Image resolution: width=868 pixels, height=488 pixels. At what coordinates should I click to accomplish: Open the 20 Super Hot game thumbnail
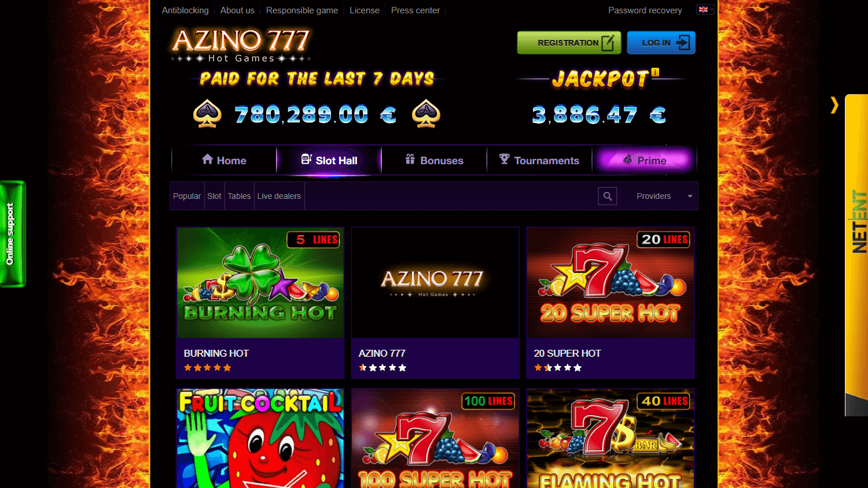pyautogui.click(x=610, y=283)
